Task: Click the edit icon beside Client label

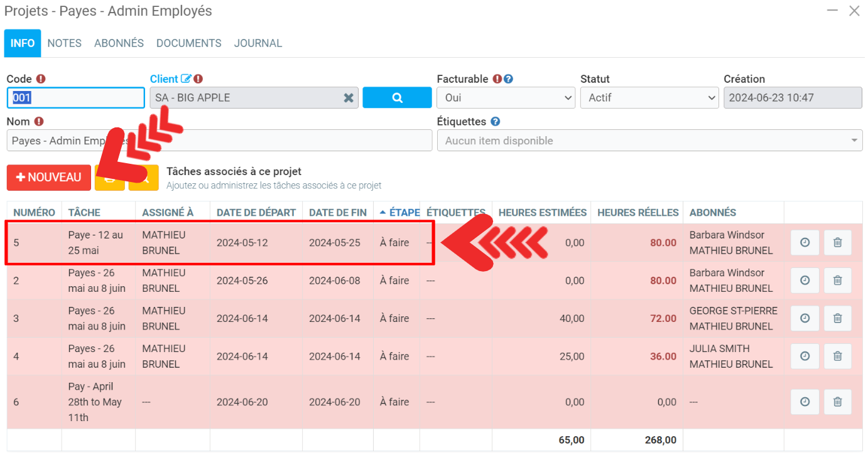Action: tap(186, 79)
